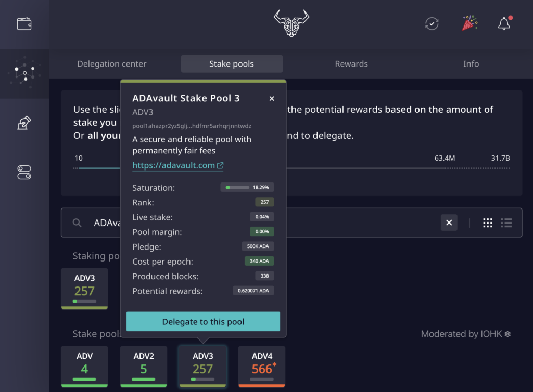
Task: Select the ADV3 257 card under Staking pool
Action: click(85, 289)
